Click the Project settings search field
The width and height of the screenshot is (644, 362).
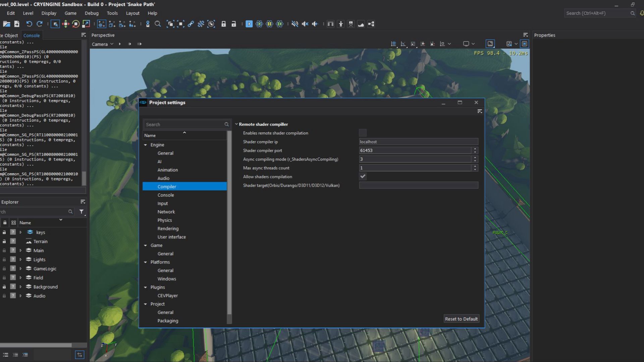[x=184, y=124]
